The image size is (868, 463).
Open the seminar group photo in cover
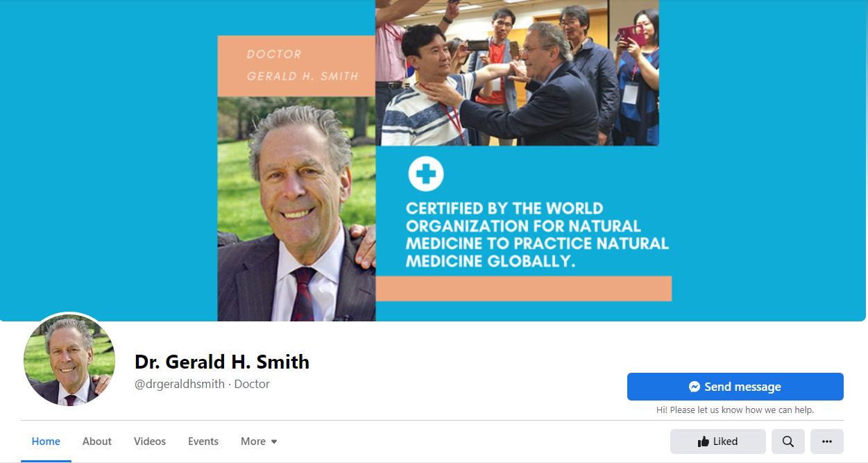point(517,72)
